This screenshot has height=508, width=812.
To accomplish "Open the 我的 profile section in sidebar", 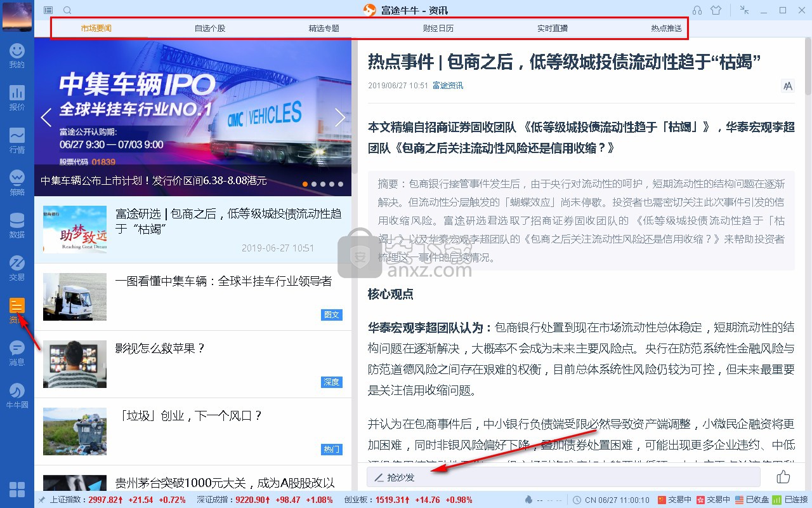I will [x=17, y=55].
